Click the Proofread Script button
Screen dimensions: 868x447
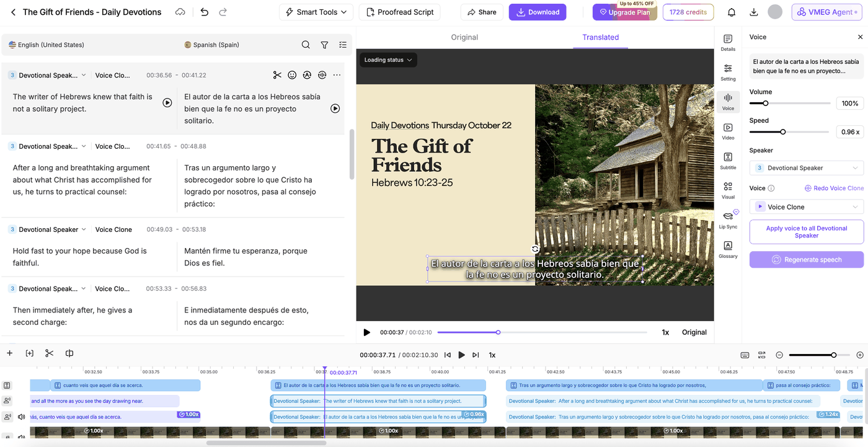[400, 12]
